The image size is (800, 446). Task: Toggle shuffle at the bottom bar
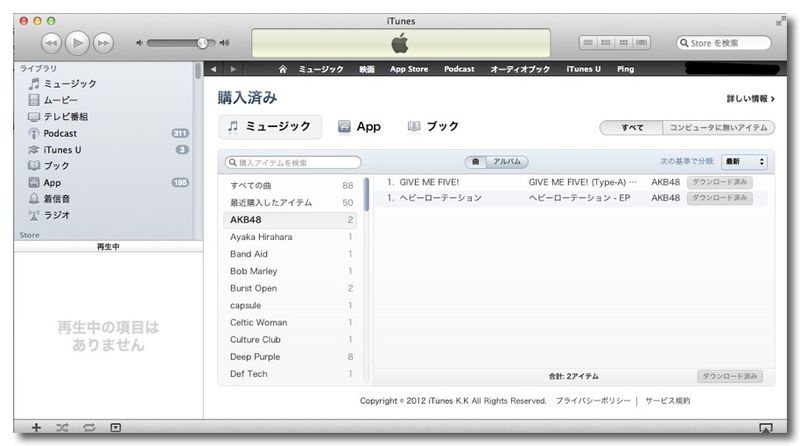[62, 428]
